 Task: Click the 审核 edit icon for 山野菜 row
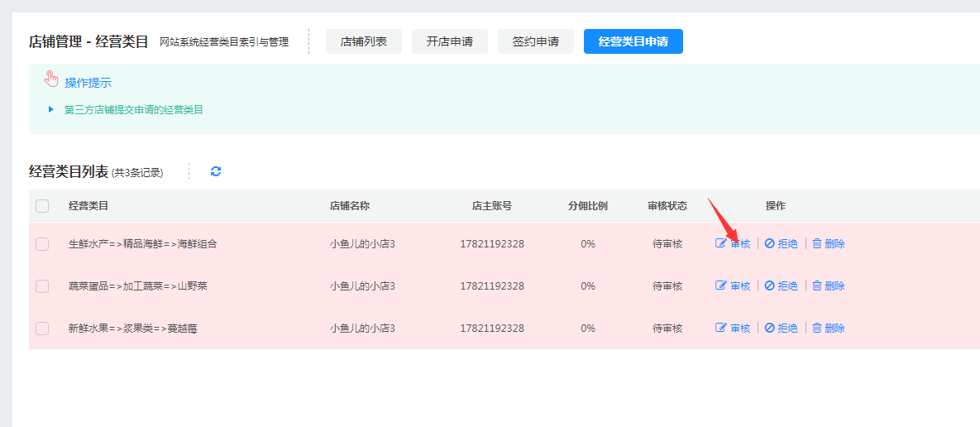click(x=721, y=285)
